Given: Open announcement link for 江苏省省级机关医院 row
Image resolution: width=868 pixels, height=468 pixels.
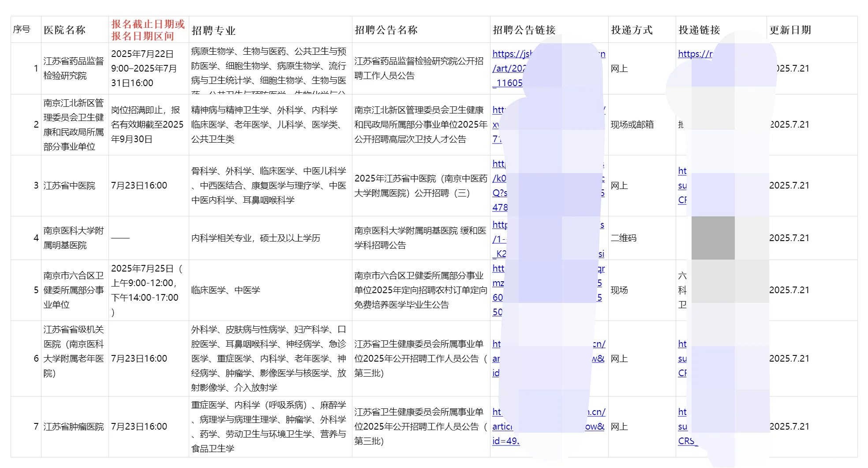Looking at the screenshot, I should (549, 359).
